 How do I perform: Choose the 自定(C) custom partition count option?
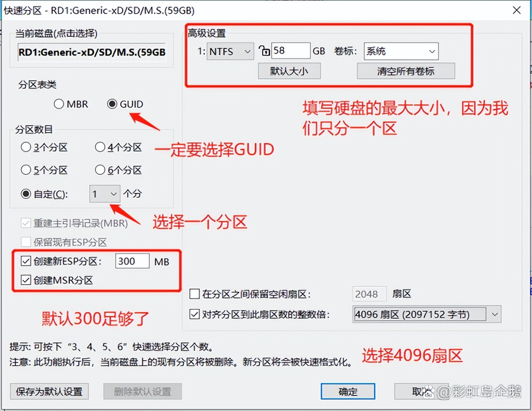tap(26, 194)
